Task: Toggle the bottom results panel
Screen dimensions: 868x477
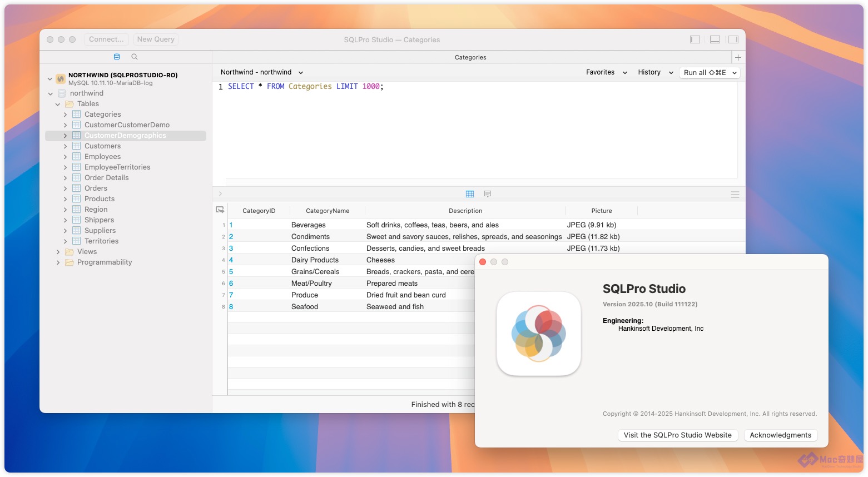Action: (x=715, y=39)
